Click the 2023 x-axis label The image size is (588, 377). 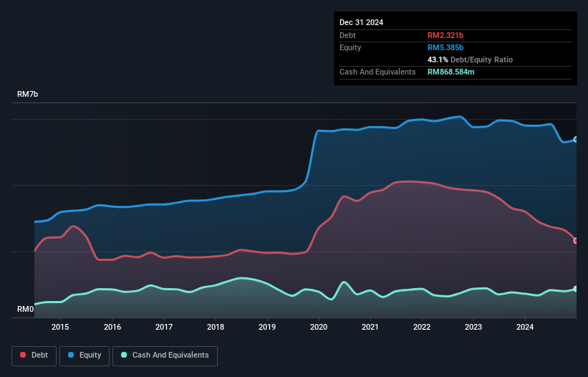tap(473, 327)
